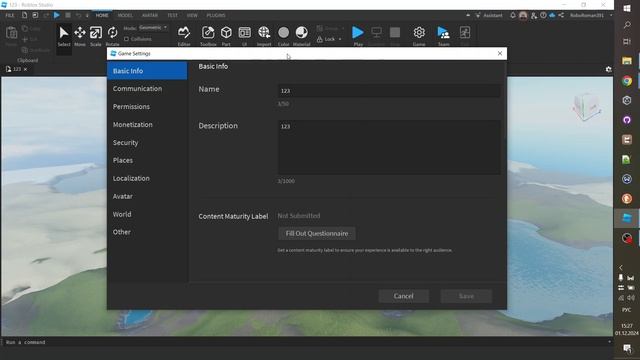Screen dimensions: 640x360
Task: Insert a Part
Action: 226,36
